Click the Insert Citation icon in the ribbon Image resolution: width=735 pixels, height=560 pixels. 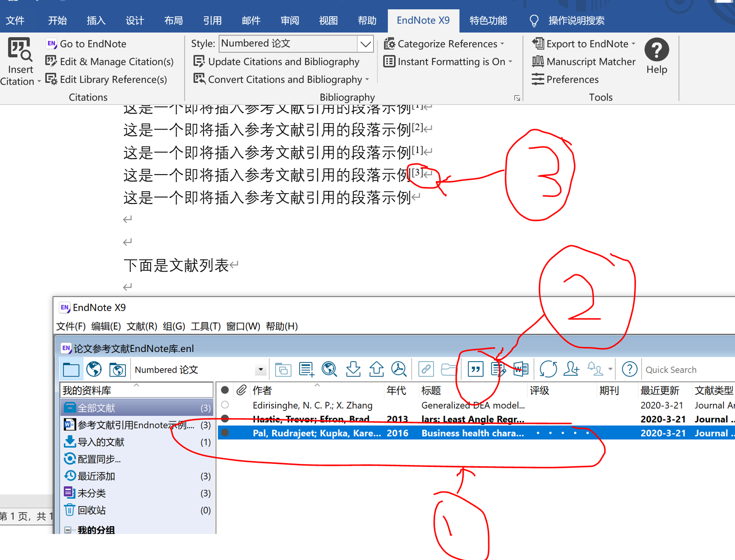coord(20,49)
